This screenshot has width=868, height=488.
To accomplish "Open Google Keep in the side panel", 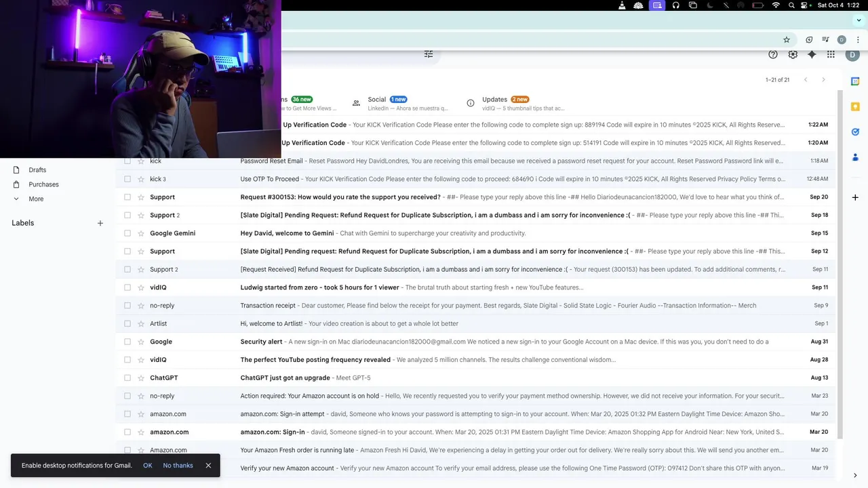I will click(855, 106).
